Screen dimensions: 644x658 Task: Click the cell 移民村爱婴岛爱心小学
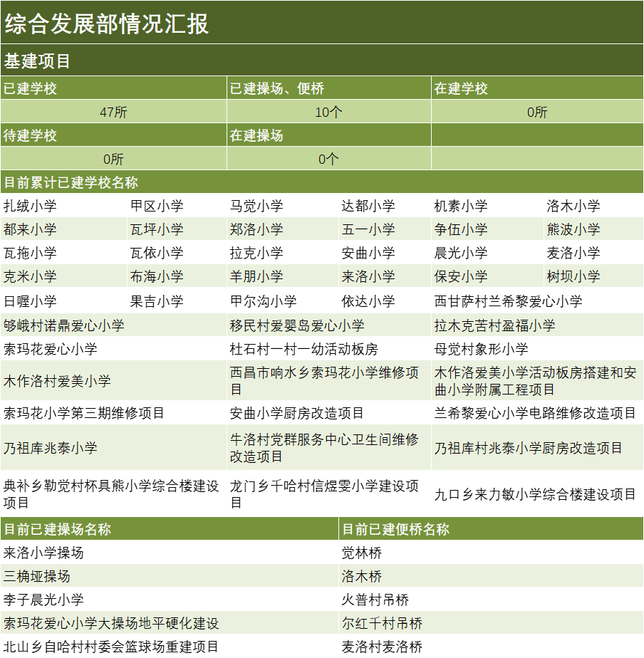point(328,325)
